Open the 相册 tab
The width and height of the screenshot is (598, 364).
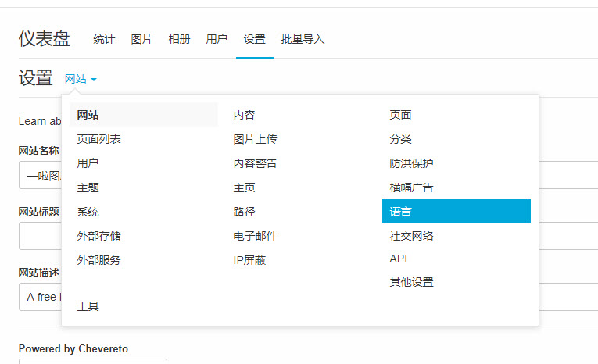click(x=179, y=39)
